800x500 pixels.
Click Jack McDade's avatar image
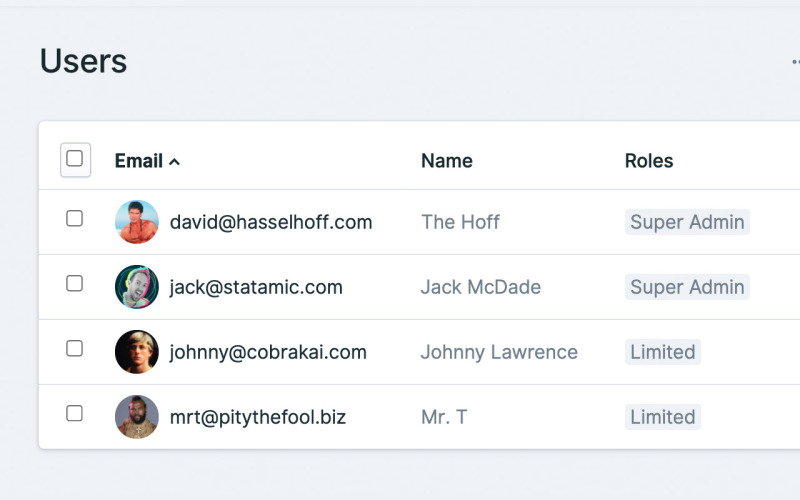(137, 287)
